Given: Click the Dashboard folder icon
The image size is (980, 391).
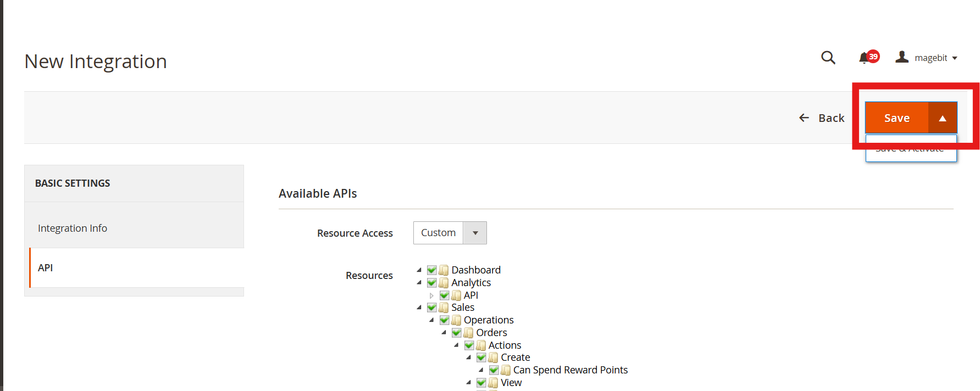Looking at the screenshot, I should 444,270.
